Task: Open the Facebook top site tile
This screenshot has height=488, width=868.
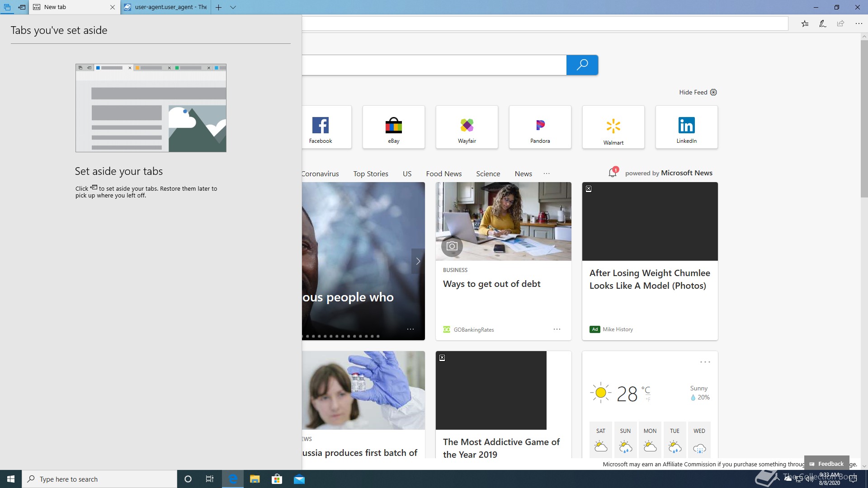Action: [326, 127]
